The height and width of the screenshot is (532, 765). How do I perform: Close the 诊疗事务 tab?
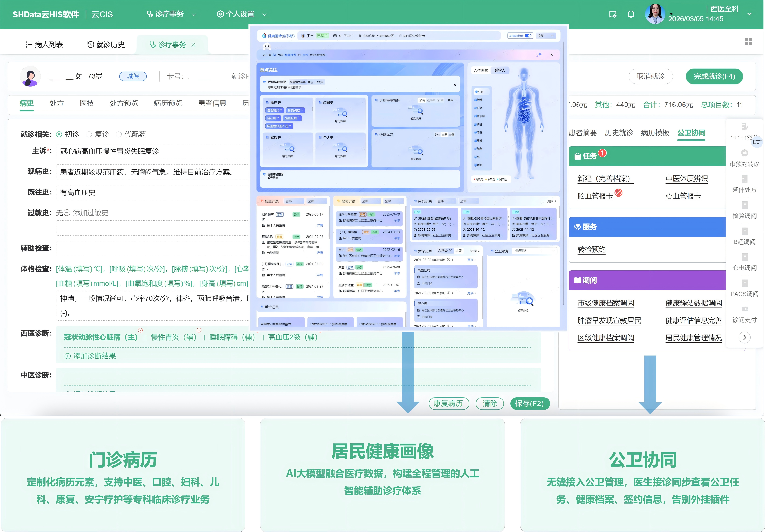(193, 45)
